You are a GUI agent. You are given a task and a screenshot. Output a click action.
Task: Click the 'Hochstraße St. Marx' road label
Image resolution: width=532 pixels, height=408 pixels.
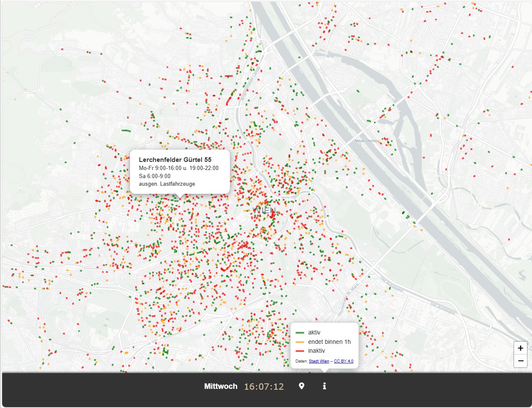348,300
